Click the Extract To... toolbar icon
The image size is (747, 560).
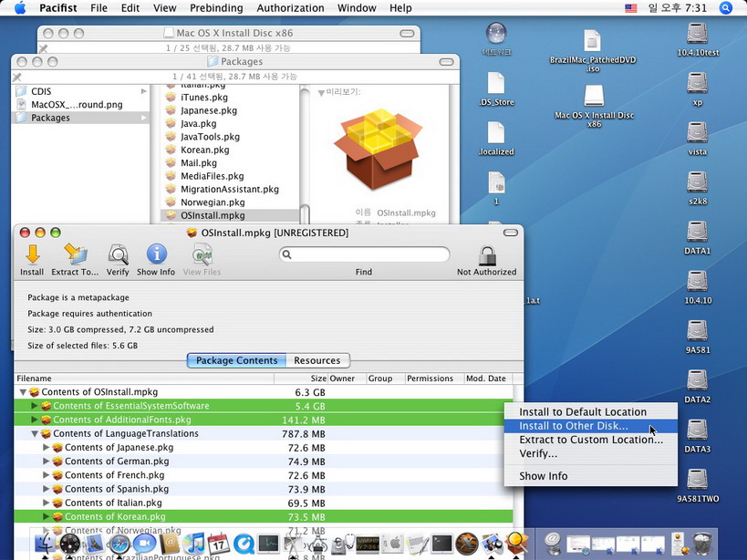[75, 254]
